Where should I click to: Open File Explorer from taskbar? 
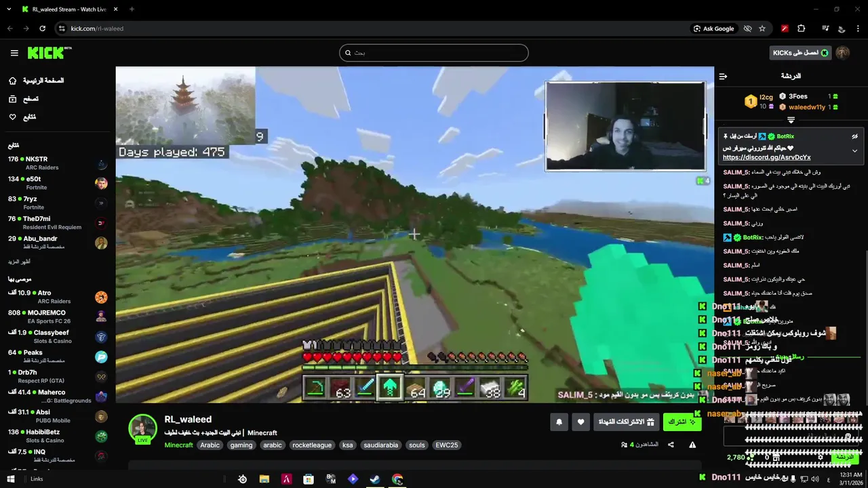pos(264,479)
